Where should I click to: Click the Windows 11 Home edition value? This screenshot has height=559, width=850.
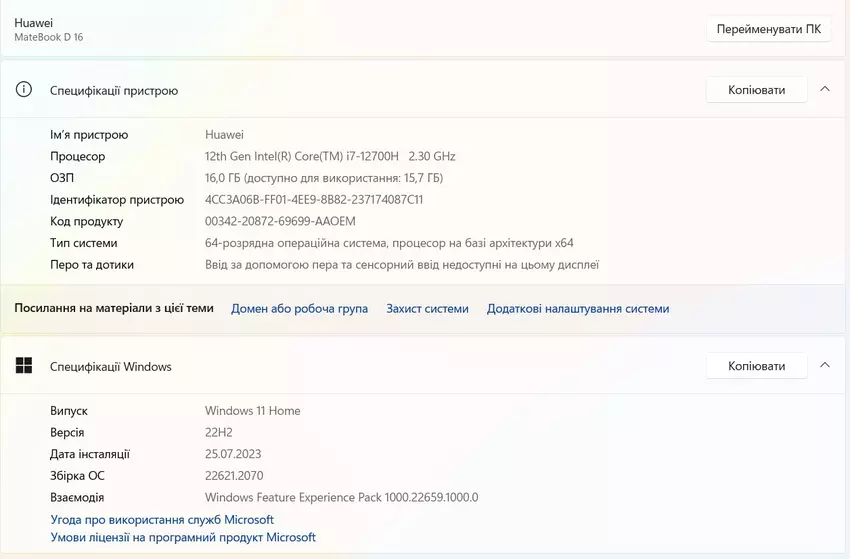pyautogui.click(x=252, y=411)
